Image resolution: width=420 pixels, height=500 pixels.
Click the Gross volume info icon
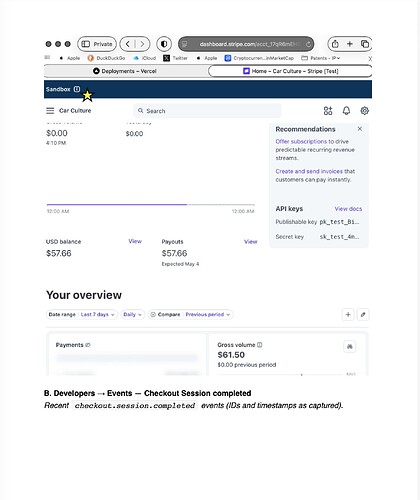pyautogui.click(x=260, y=345)
